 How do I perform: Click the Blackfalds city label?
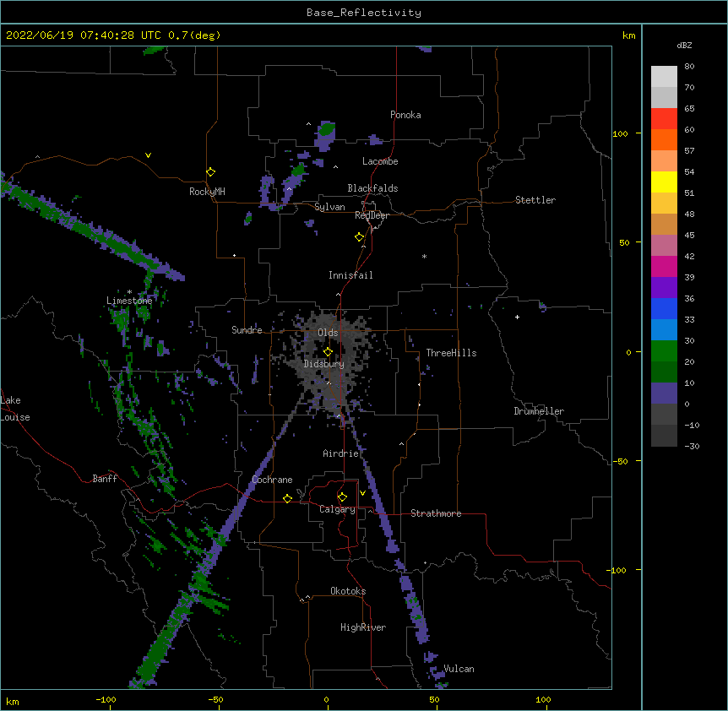372,188
